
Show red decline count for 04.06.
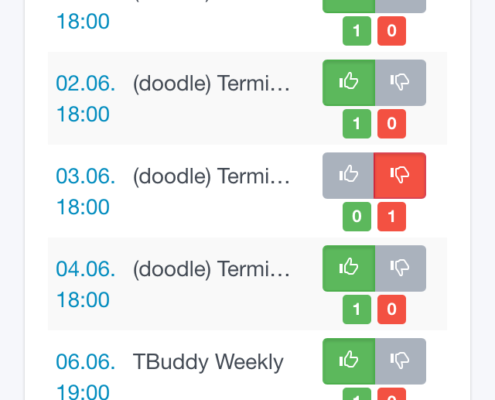pos(392,309)
